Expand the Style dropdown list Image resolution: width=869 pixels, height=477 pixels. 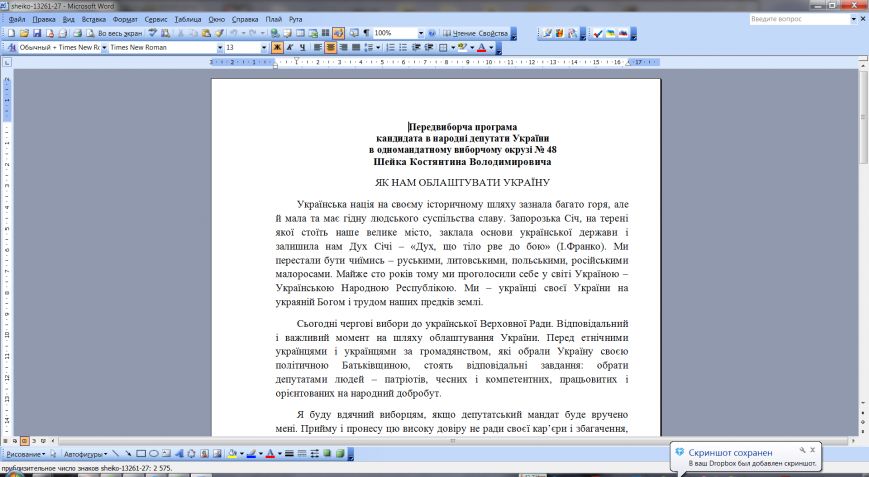tap(104, 48)
